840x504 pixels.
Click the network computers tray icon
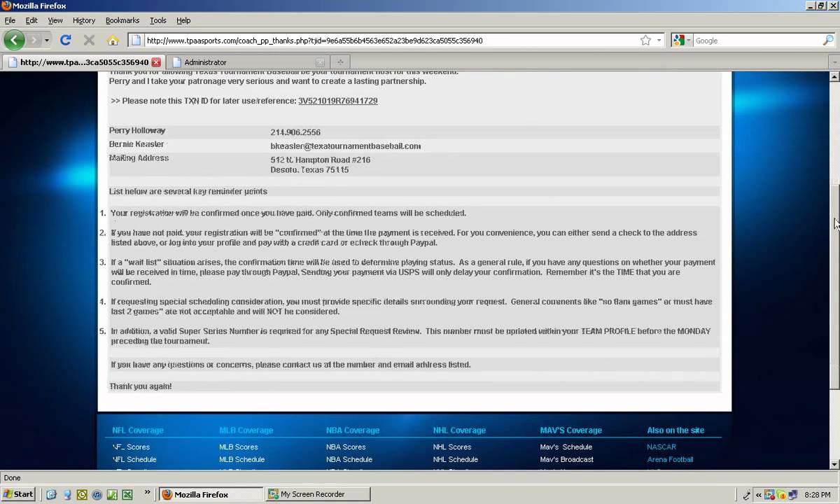pos(792,495)
